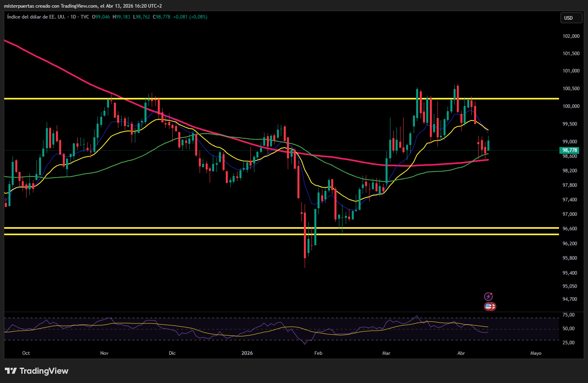Viewport: 588px width, 383px height.
Task: Click the 100,000 price scale label
Action: point(571,106)
